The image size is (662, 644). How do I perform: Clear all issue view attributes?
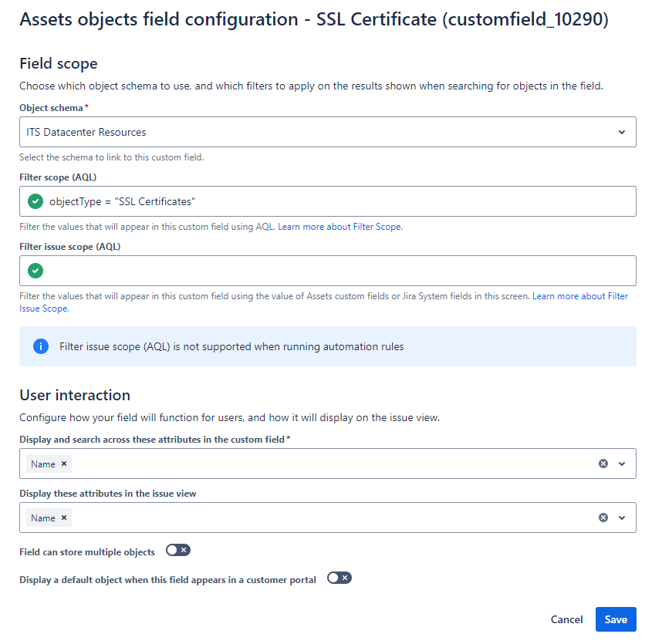coord(603,518)
